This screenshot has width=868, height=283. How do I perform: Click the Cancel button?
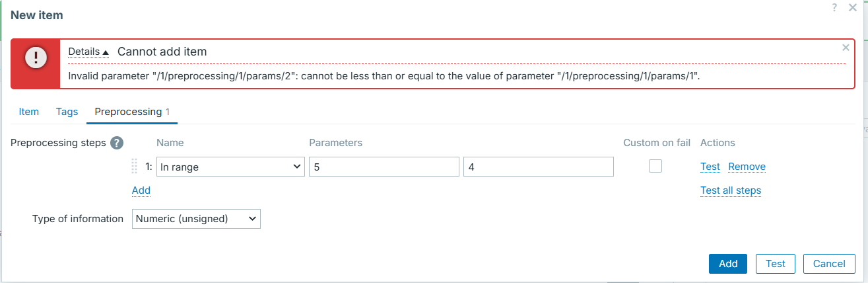coord(829,264)
